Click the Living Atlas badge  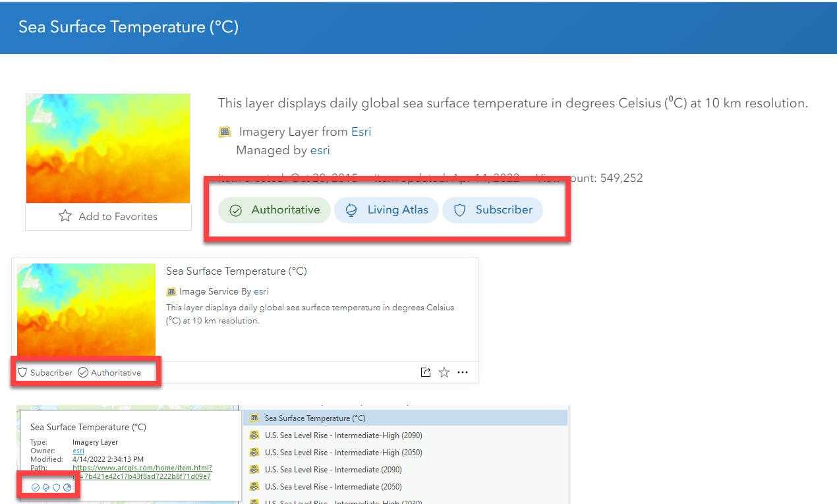point(386,210)
